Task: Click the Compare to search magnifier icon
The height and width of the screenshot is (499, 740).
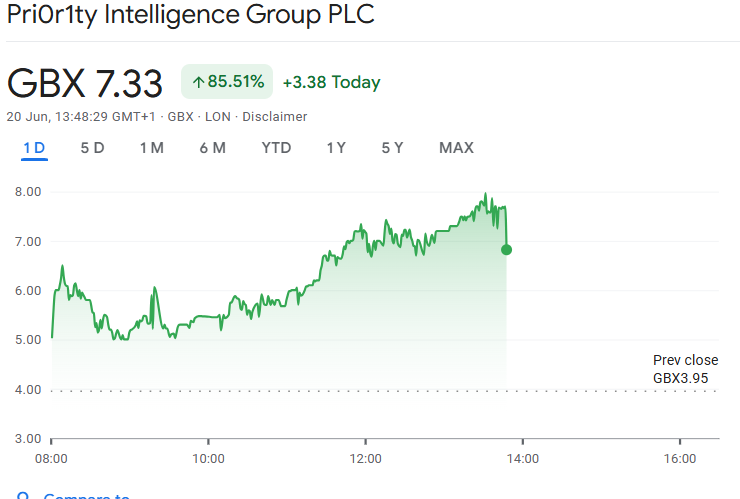Action: (x=23, y=495)
